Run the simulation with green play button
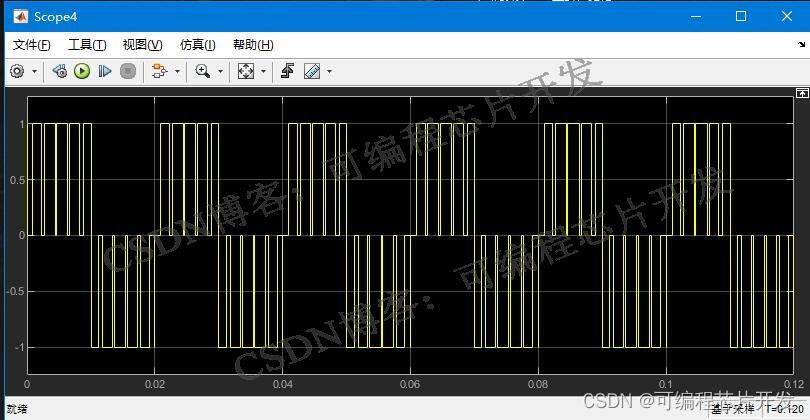 click(82, 71)
